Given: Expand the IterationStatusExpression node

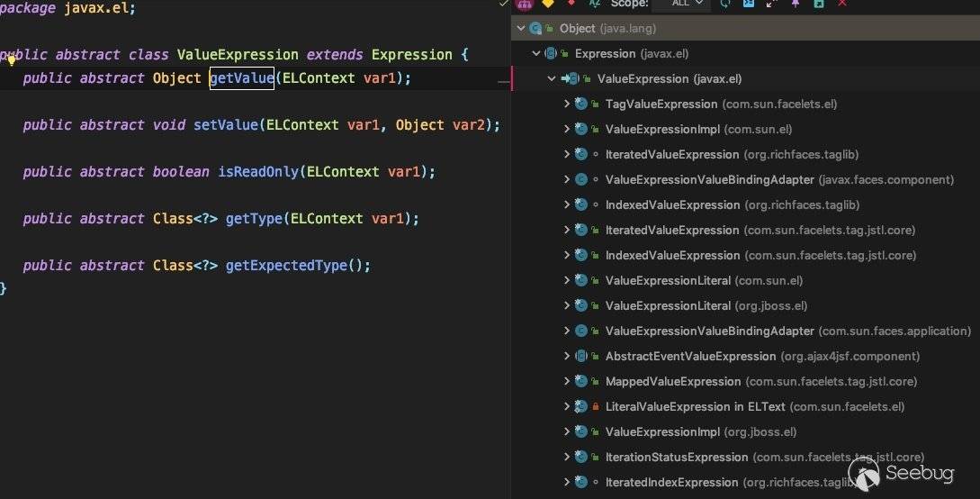Looking at the screenshot, I should pyautogui.click(x=566, y=457).
